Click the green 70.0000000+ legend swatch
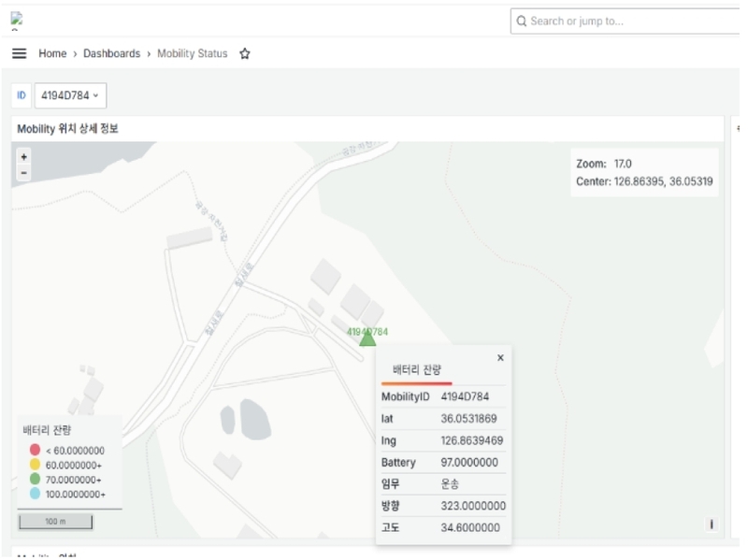Screen dimensions: 748x560 [x=35, y=479]
